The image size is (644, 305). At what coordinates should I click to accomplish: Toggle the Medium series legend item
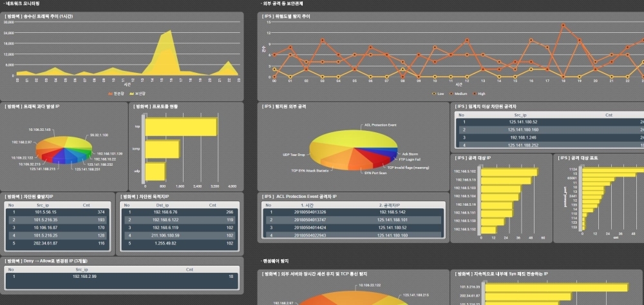point(457,93)
